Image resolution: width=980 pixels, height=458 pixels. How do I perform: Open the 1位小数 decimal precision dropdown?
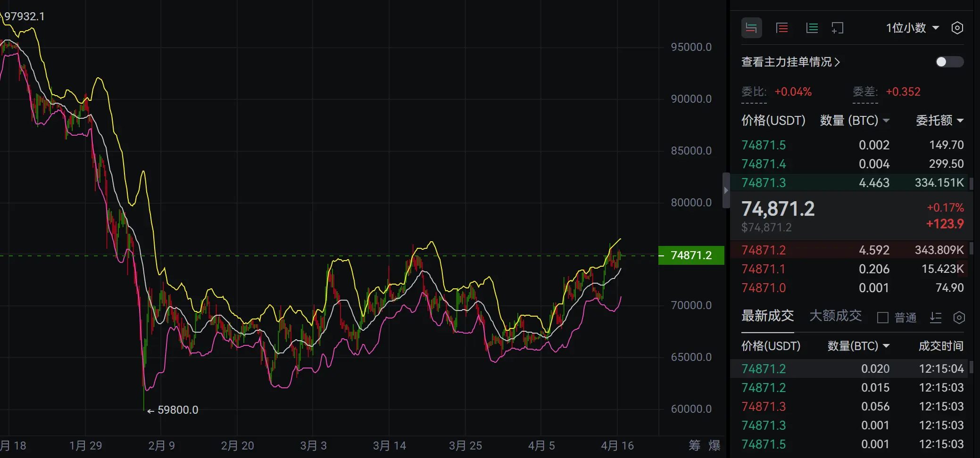click(913, 28)
